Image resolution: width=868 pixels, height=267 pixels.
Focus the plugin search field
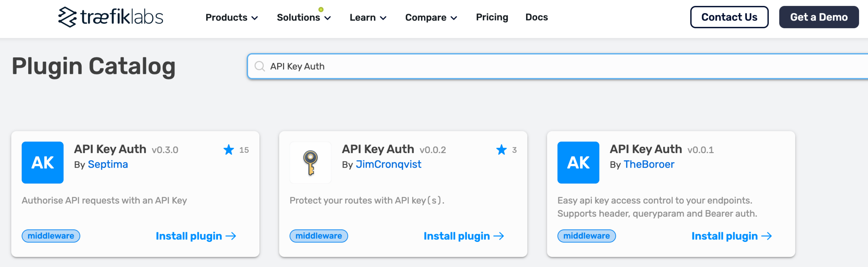click(558, 66)
